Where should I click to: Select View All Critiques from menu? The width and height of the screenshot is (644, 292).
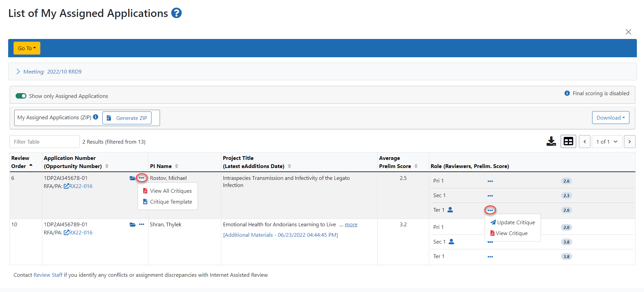170,191
